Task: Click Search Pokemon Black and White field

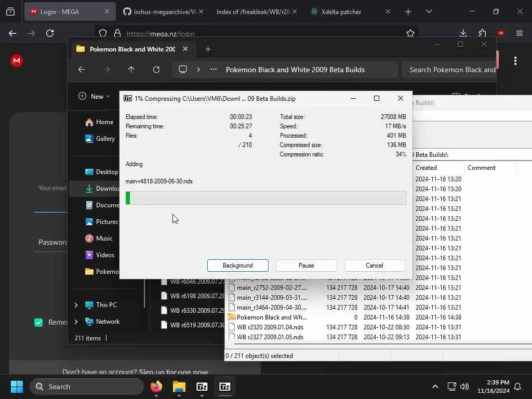Action: pyautogui.click(x=449, y=70)
